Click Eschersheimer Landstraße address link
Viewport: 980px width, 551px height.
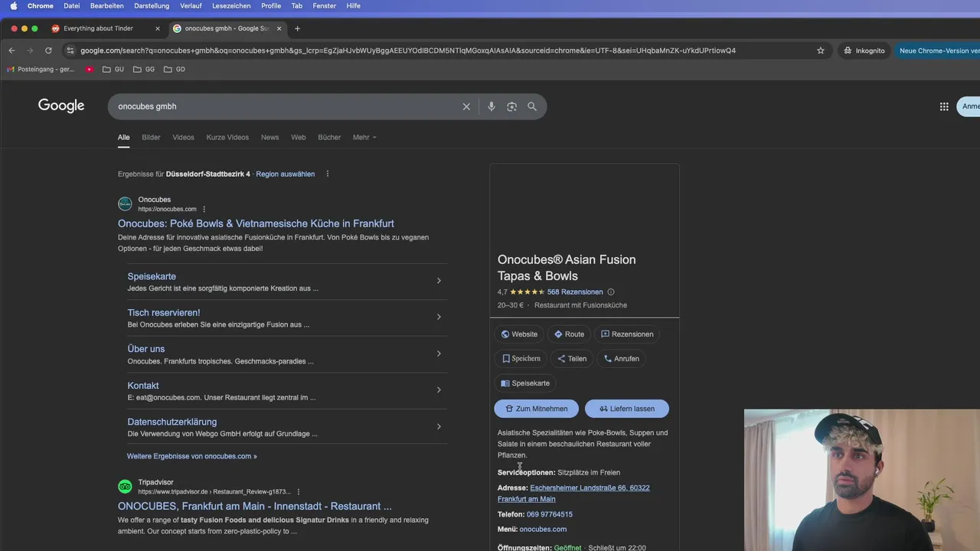573,493
